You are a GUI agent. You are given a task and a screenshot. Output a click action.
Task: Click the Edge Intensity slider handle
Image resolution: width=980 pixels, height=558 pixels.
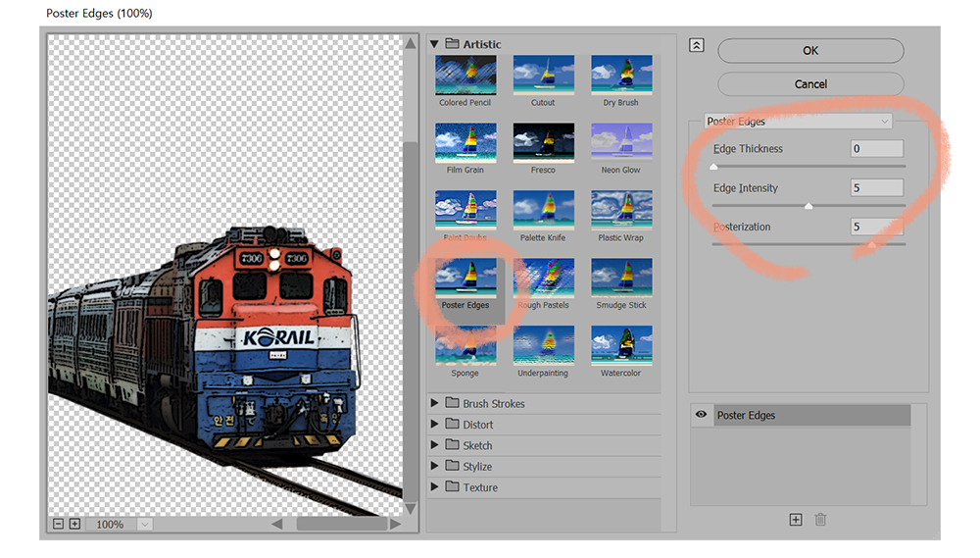(808, 205)
